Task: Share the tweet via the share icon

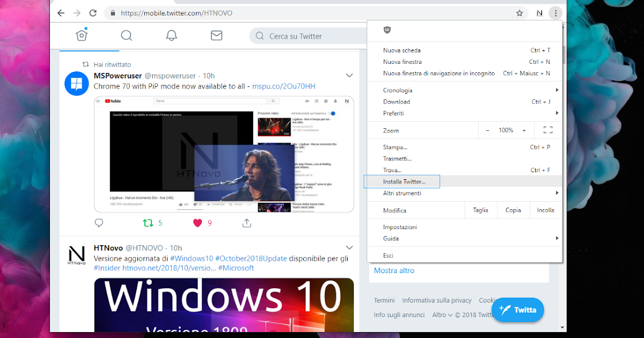Action: 247,222
